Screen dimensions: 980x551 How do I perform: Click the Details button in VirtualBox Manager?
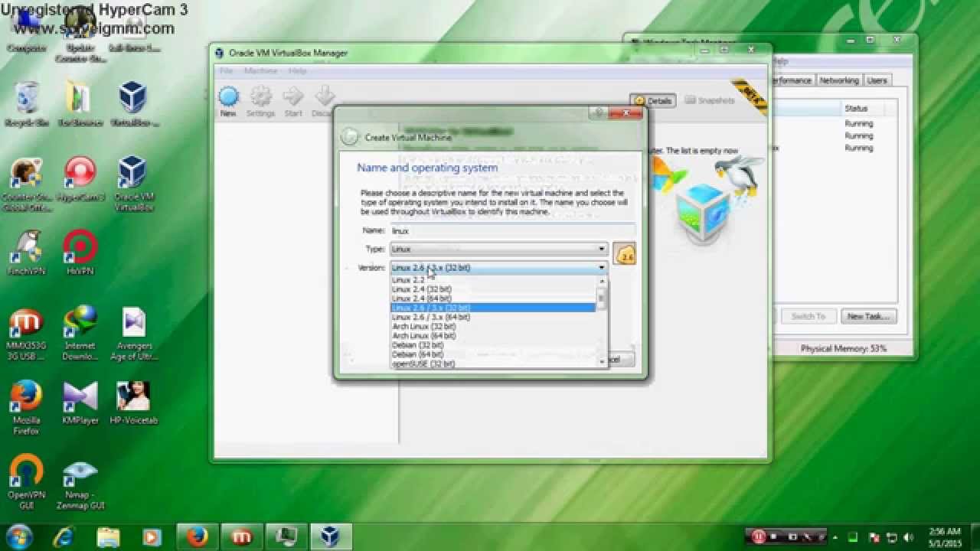[652, 100]
